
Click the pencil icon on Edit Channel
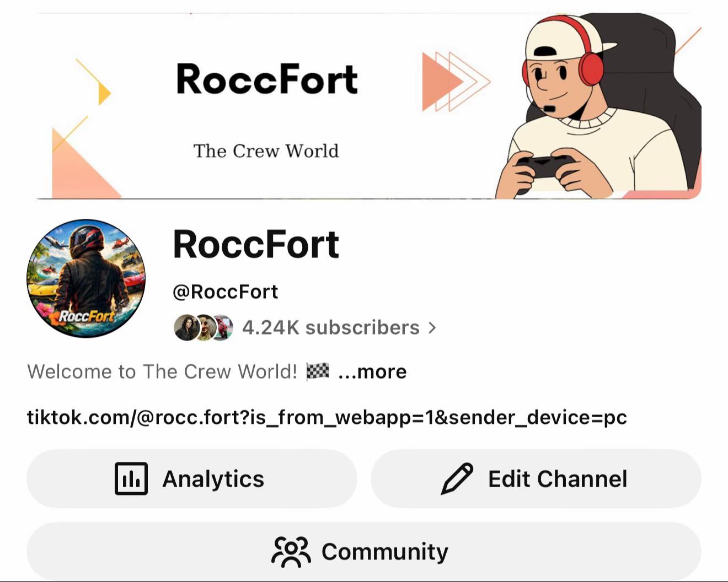click(457, 478)
